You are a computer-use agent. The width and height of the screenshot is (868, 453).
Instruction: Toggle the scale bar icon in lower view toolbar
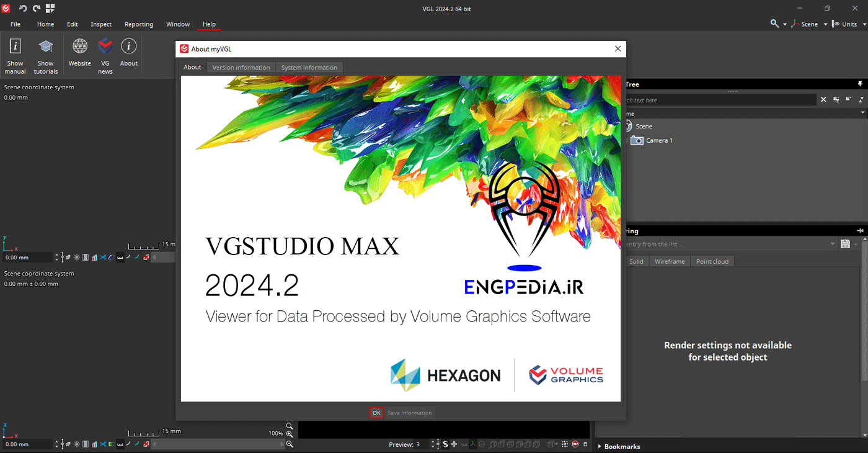pos(120,444)
